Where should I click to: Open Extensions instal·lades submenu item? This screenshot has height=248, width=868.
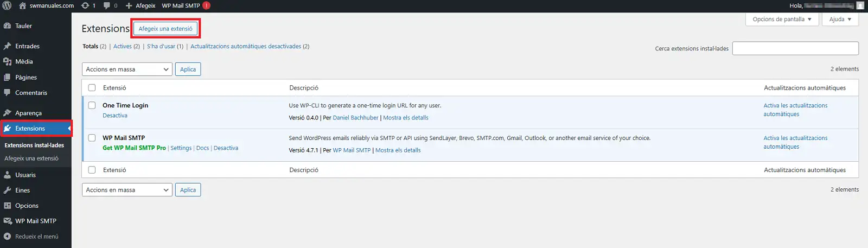coord(34,145)
